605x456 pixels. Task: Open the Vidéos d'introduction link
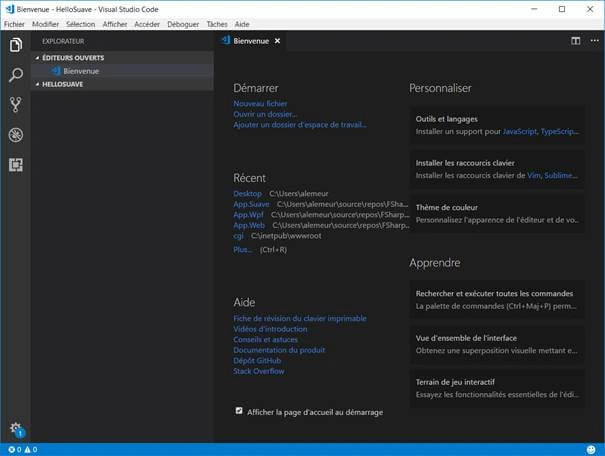(x=270, y=329)
